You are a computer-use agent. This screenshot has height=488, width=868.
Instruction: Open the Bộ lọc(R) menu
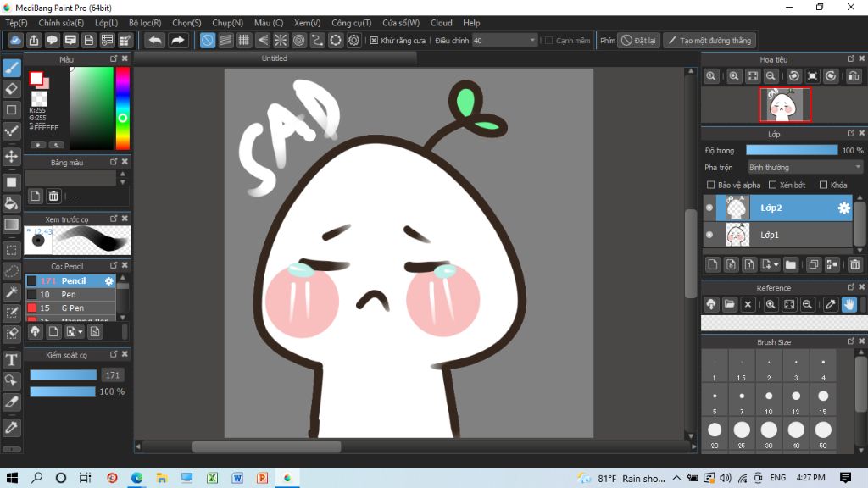point(145,23)
